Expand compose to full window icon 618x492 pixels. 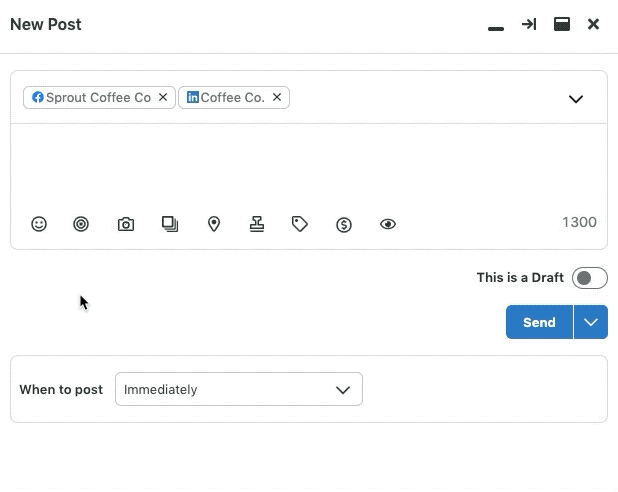coord(562,24)
